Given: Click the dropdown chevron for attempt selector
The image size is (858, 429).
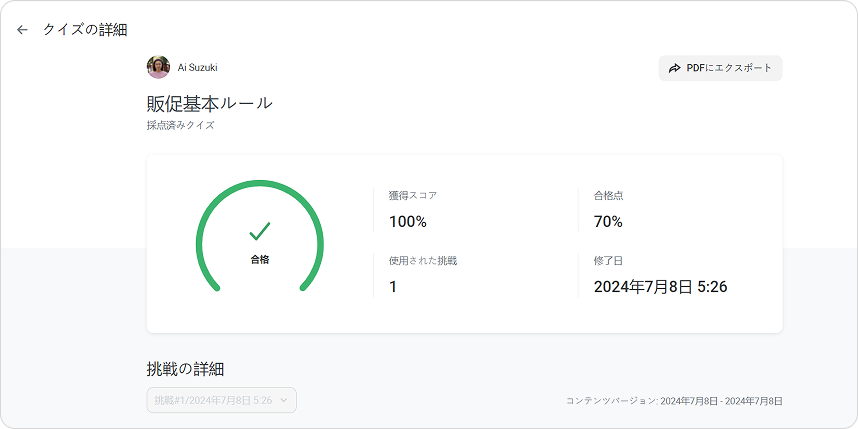Looking at the screenshot, I should 284,400.
